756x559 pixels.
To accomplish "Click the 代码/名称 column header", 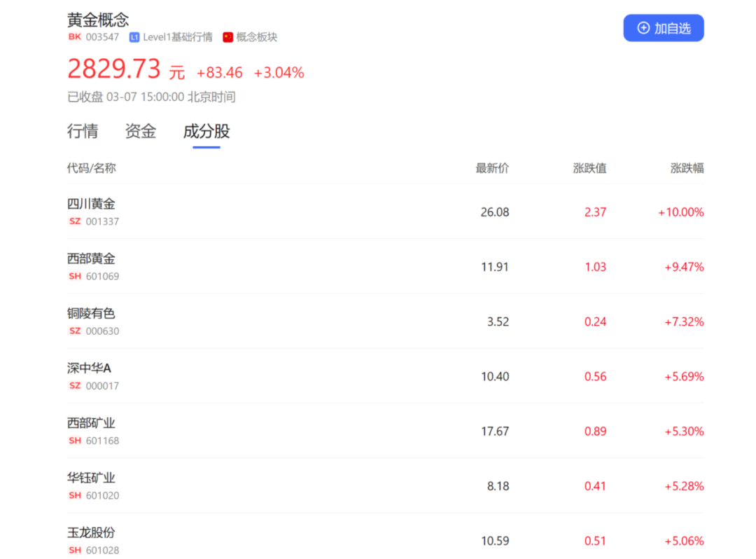I will pos(91,168).
